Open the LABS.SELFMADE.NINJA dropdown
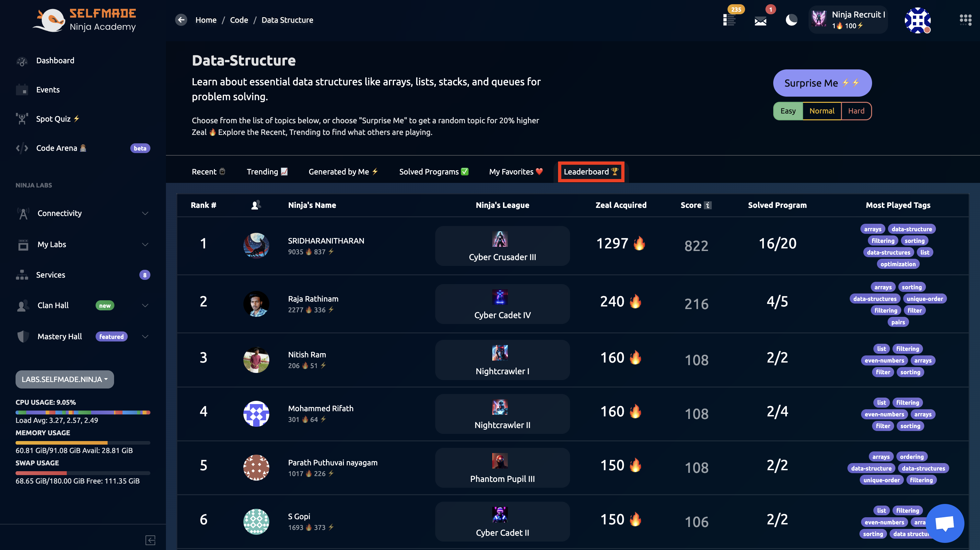Viewport: 980px width, 550px height. (65, 379)
